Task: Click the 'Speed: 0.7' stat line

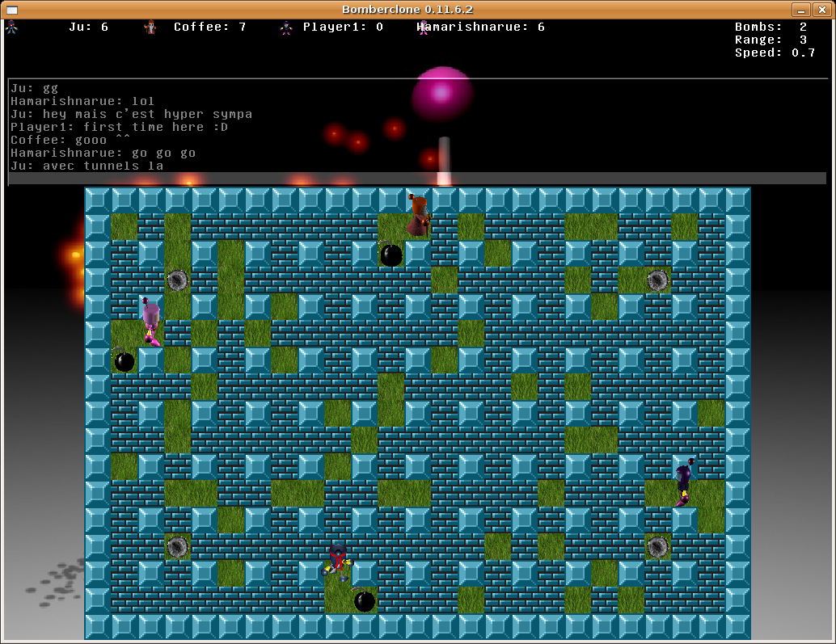Action: [x=775, y=53]
